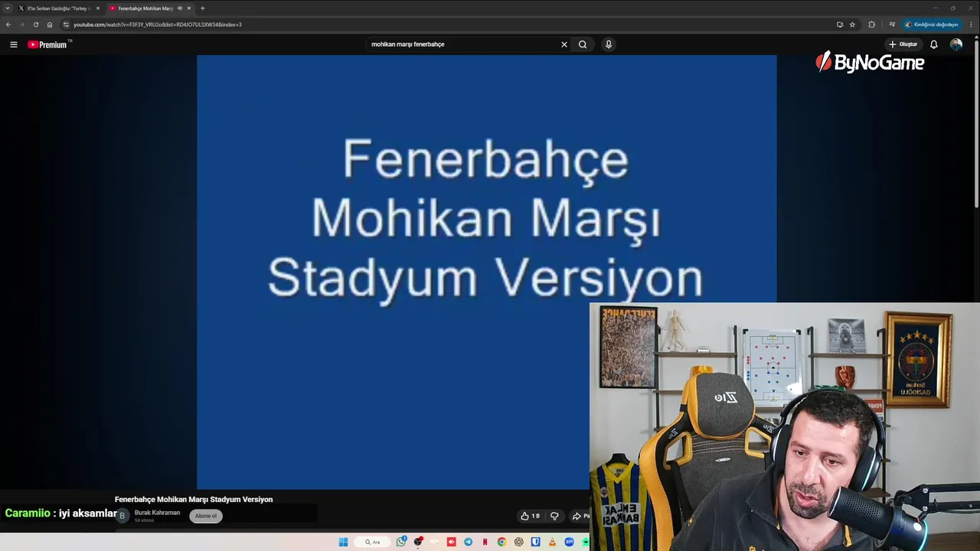Open Netflix from the taskbar
The width and height of the screenshot is (980, 551).
[x=485, y=542]
